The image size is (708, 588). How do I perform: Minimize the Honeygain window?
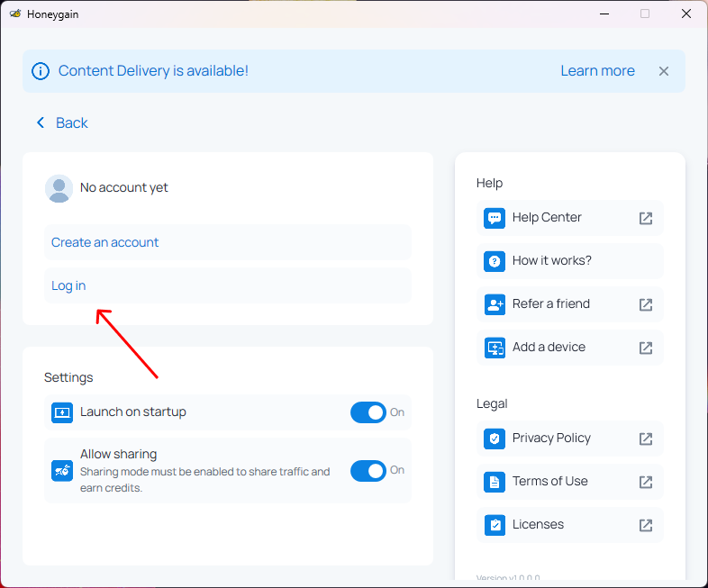click(x=604, y=14)
